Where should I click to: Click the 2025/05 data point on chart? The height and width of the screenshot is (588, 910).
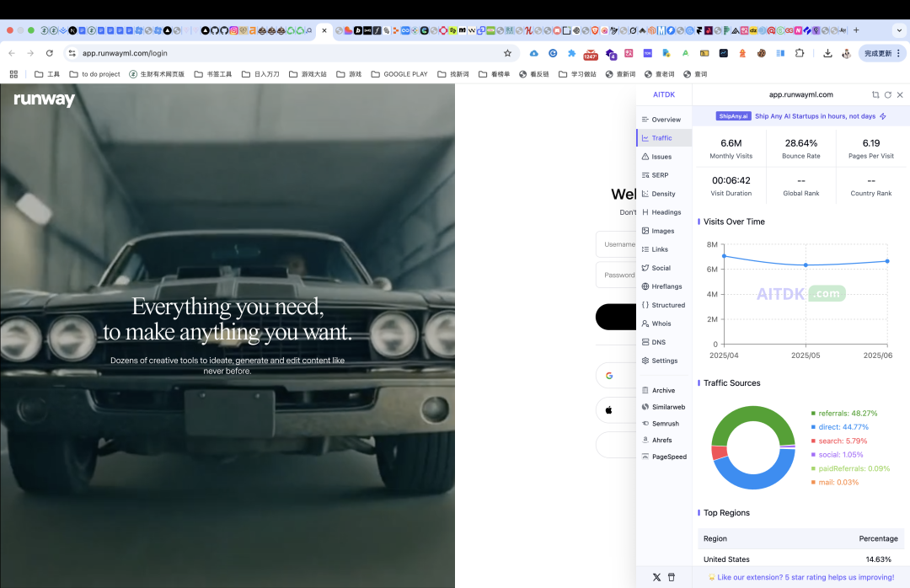click(806, 265)
